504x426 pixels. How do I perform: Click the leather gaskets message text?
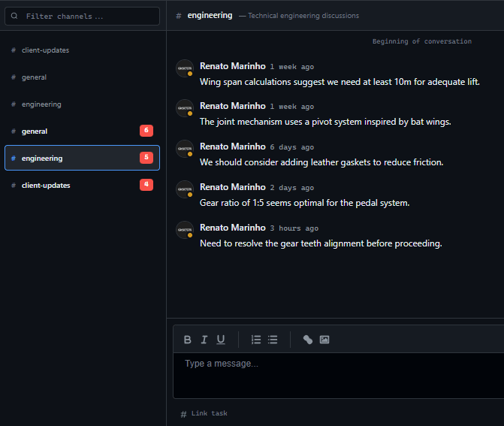pyautogui.click(x=321, y=162)
